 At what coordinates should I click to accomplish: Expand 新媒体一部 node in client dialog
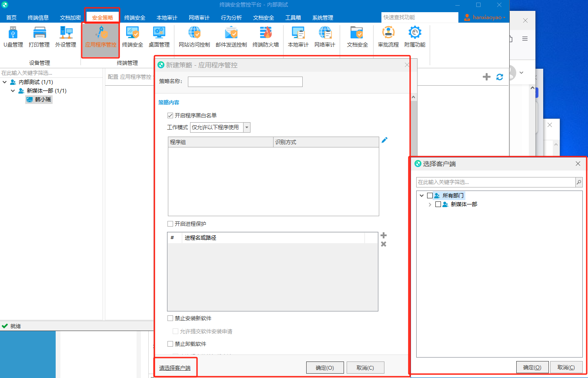click(430, 204)
